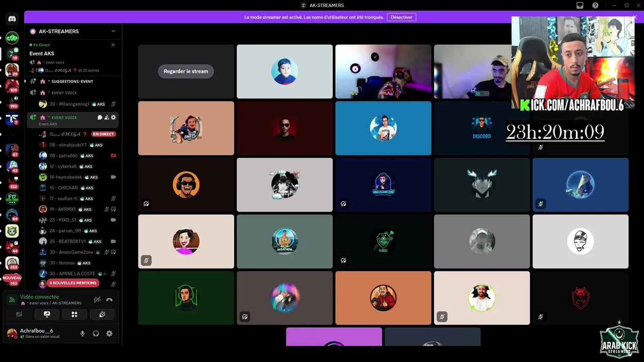Open the server icon with 29 notifications

12,69
